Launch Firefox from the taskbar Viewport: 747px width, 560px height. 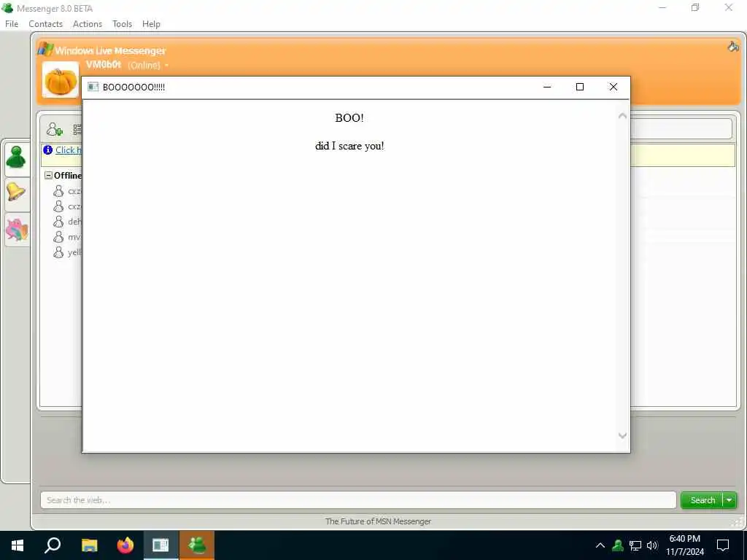(125, 545)
